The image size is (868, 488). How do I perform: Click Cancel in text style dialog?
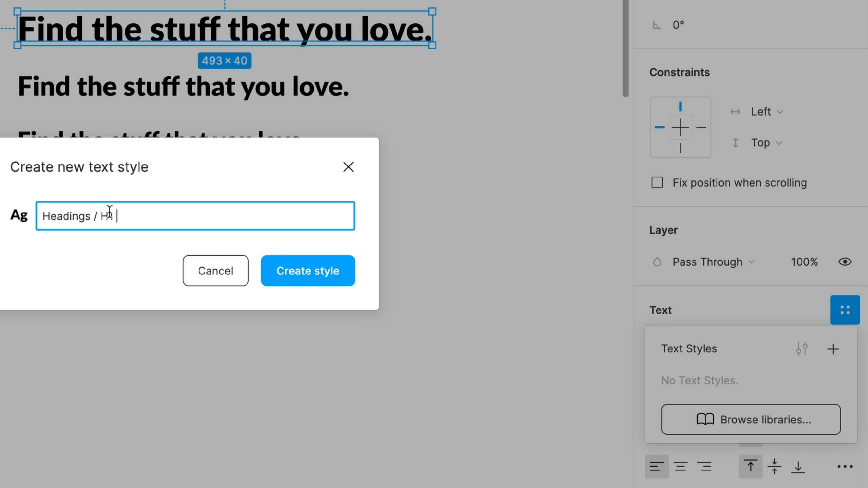tap(215, 271)
